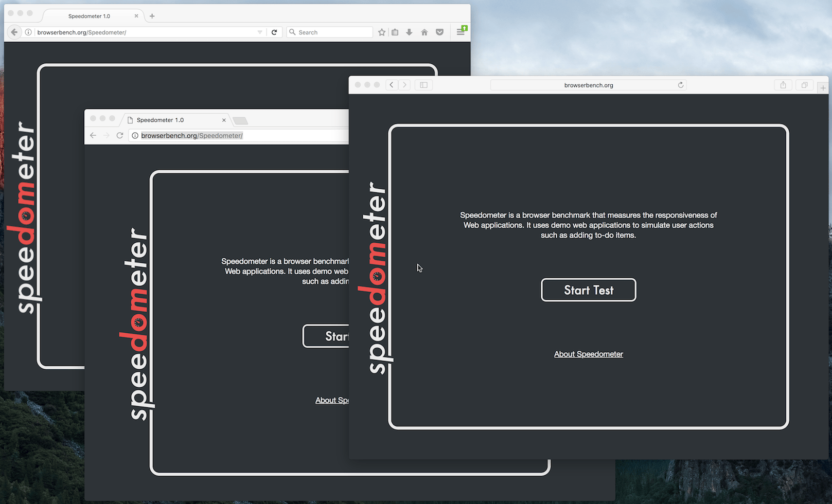832x504 pixels.
Task: Go to Firefox home icon
Action: pyautogui.click(x=424, y=32)
